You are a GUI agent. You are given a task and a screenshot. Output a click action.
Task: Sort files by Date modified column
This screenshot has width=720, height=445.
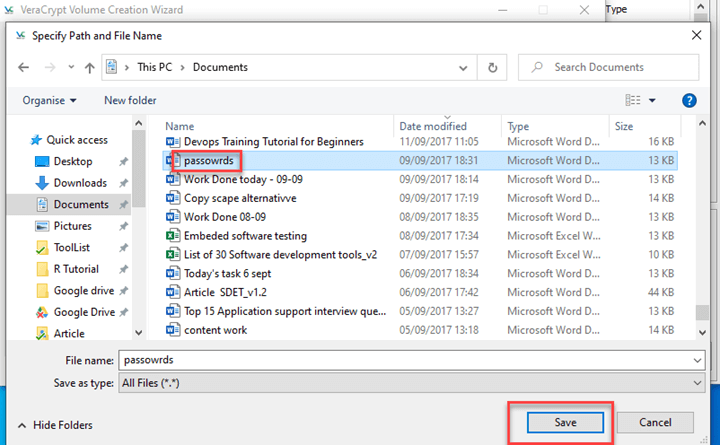[431, 127]
